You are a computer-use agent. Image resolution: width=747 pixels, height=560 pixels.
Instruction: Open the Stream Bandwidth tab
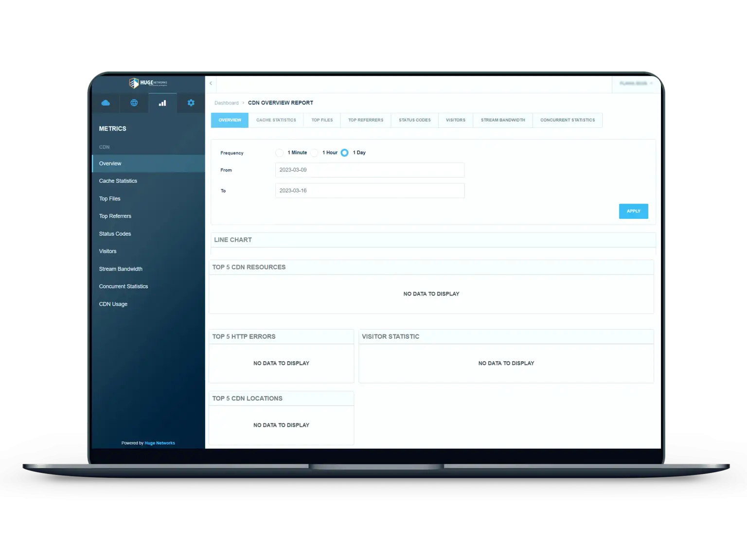503,120
